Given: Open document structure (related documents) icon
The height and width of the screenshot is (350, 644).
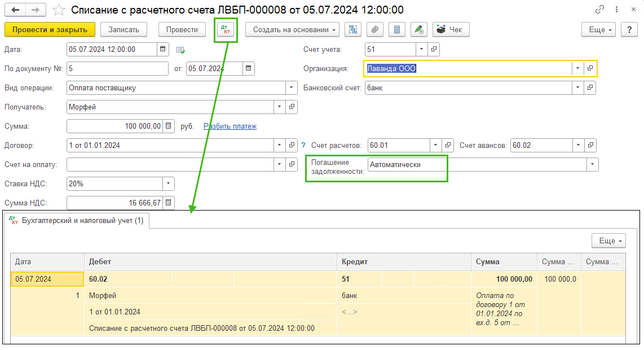Looking at the screenshot, I should point(353,29).
